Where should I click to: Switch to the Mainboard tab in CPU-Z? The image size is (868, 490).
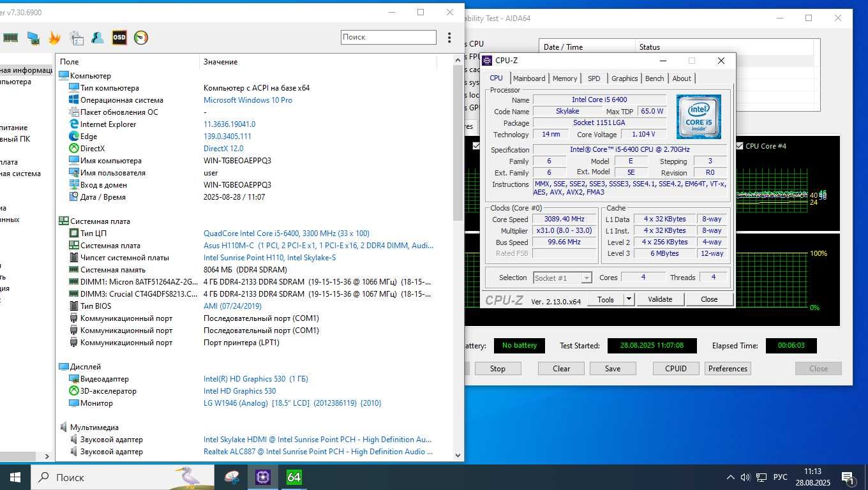(529, 78)
